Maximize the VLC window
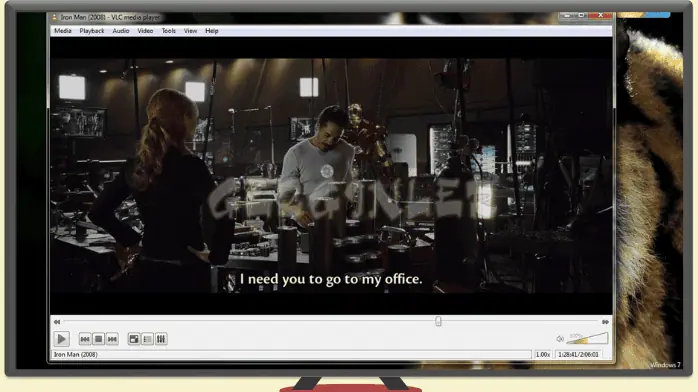This screenshot has width=698, height=392. click(x=581, y=16)
